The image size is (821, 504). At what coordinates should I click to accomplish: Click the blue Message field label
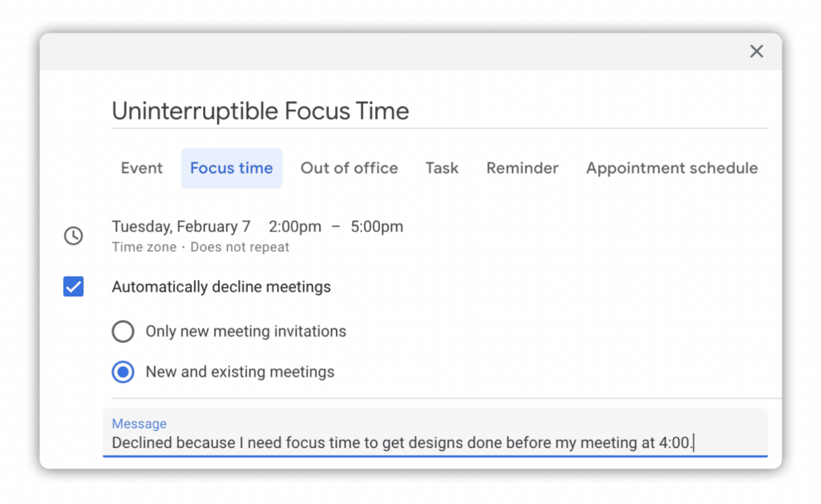pyautogui.click(x=139, y=424)
